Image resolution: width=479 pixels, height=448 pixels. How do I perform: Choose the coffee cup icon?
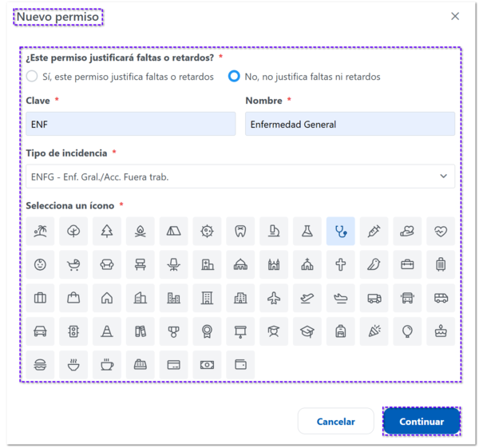107,365
